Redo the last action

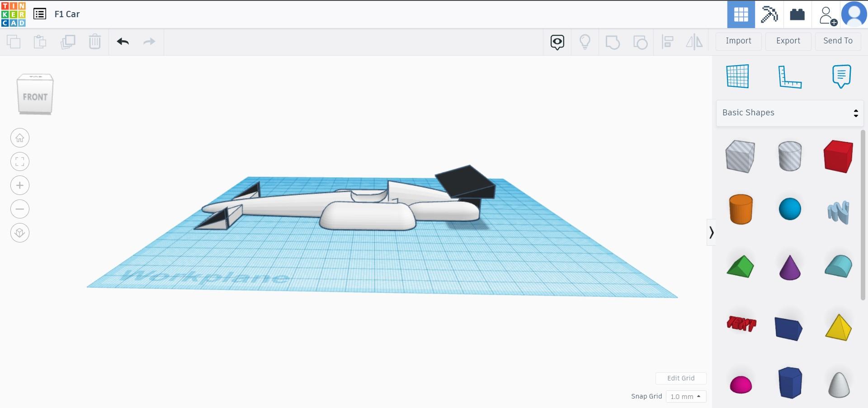149,42
